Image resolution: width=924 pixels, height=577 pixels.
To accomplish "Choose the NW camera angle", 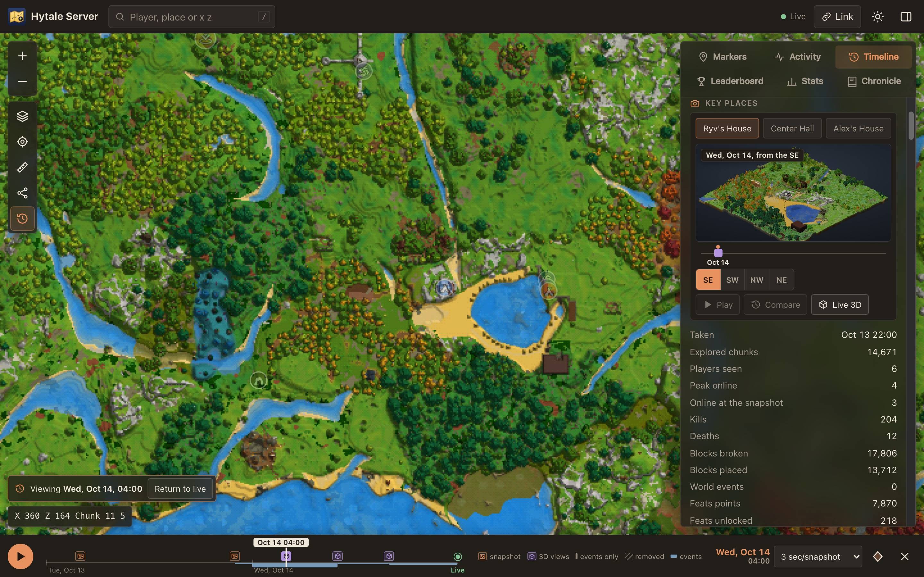I will click(x=757, y=280).
